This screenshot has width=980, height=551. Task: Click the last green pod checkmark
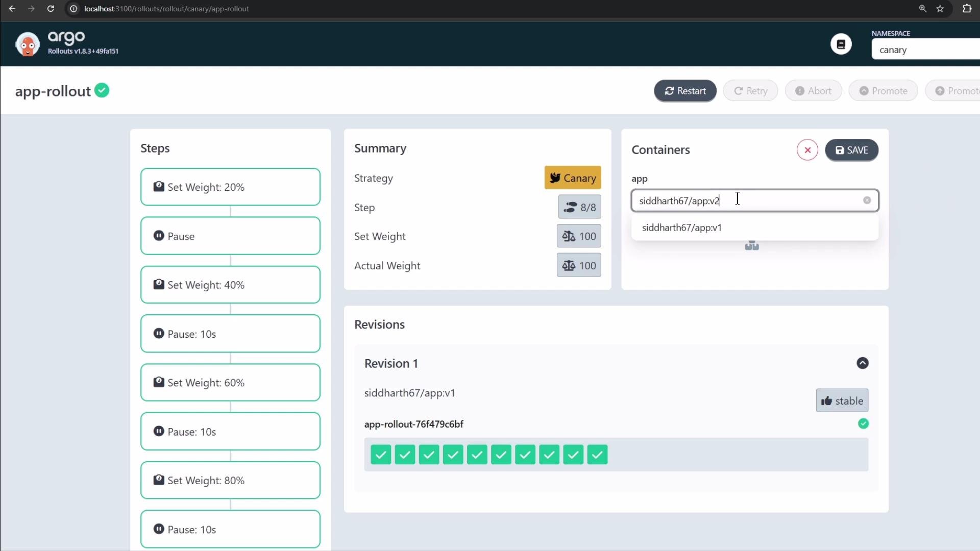click(597, 455)
